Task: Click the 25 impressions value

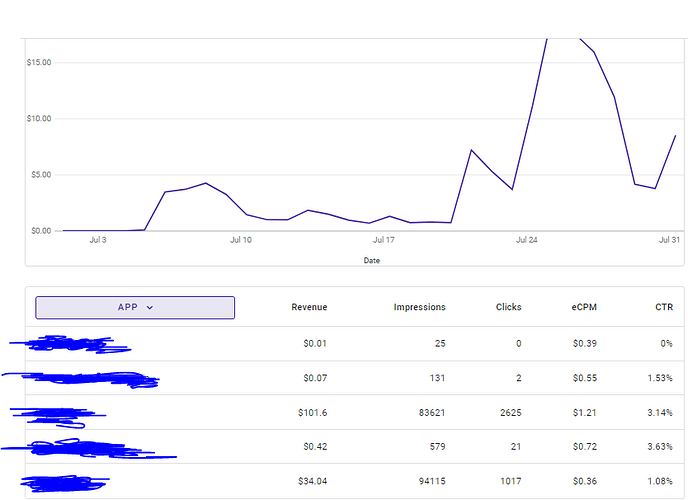Action: coord(440,343)
